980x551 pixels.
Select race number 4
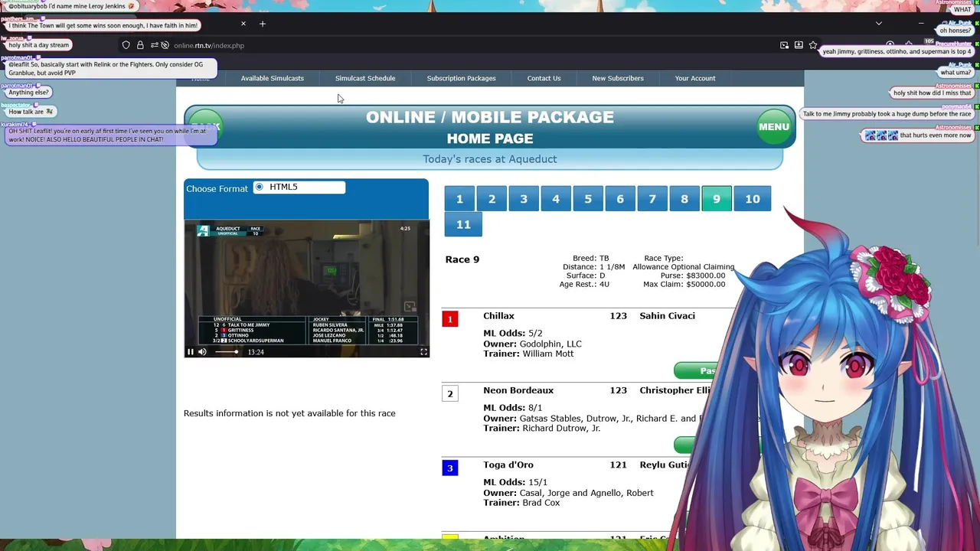556,199
